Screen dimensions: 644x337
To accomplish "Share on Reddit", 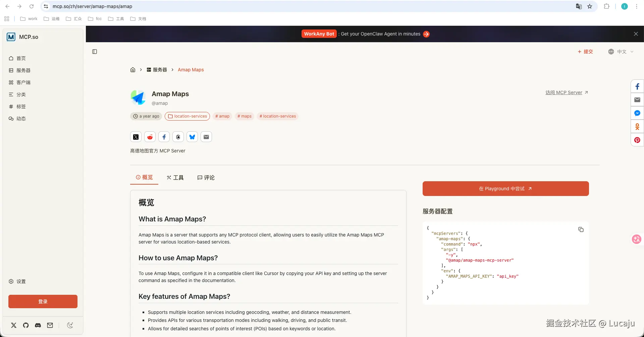I will (x=150, y=137).
